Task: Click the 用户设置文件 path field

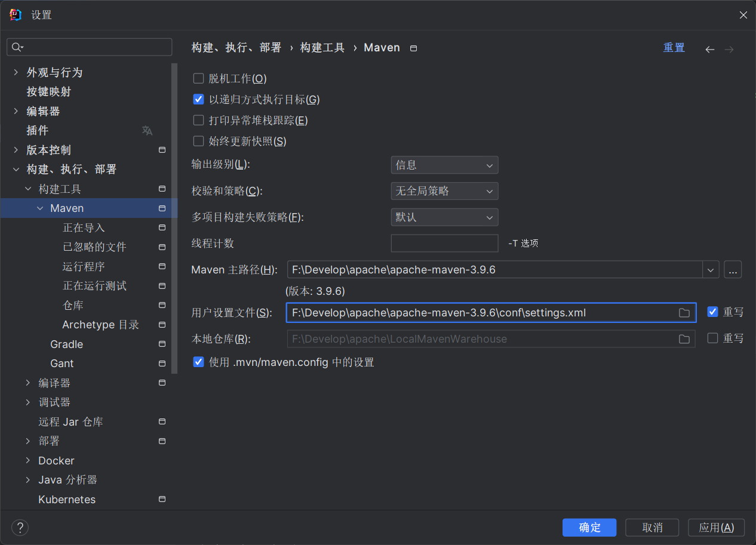Action: pos(491,313)
